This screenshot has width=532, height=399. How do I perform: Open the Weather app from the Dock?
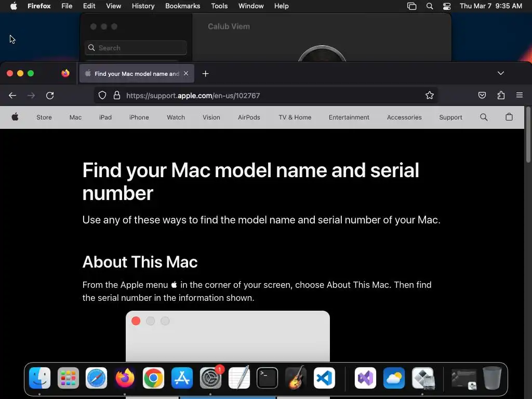tap(394, 378)
